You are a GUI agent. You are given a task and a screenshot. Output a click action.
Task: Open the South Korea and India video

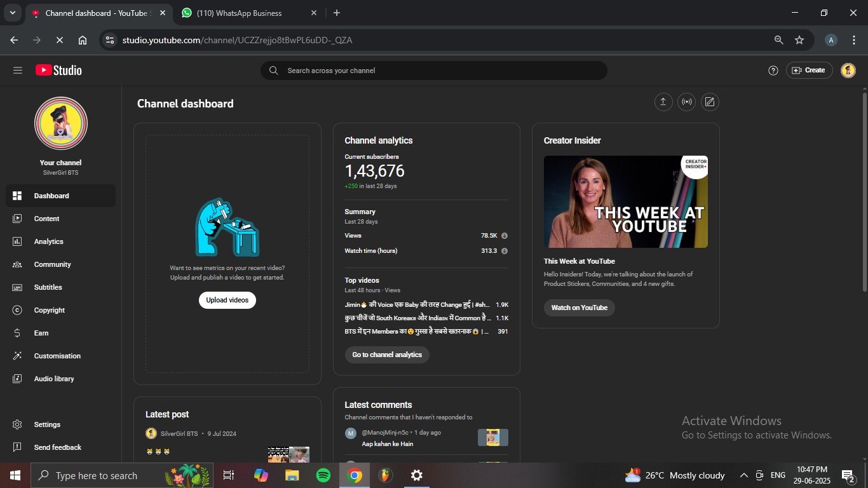click(x=417, y=318)
